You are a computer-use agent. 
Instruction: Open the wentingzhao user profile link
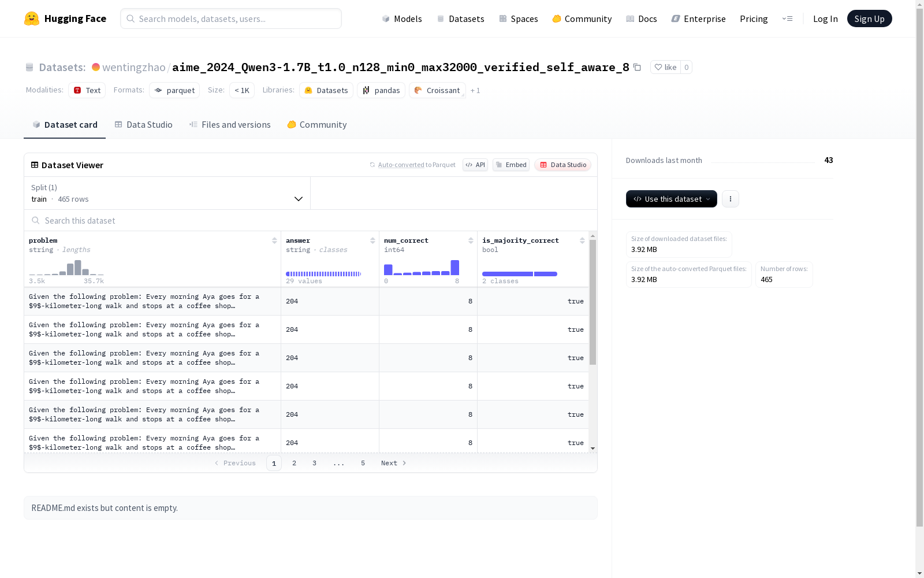coord(134,67)
